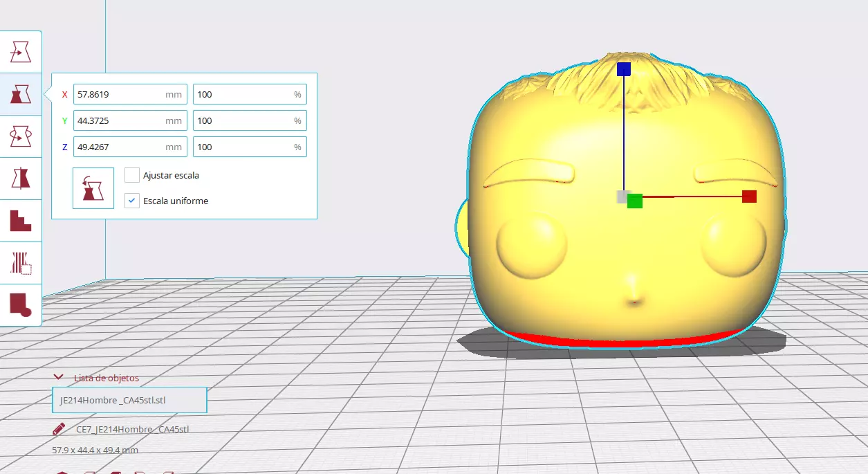Click the dimensions text 57.9 x 44.4 x 49.4 mm

click(95, 450)
